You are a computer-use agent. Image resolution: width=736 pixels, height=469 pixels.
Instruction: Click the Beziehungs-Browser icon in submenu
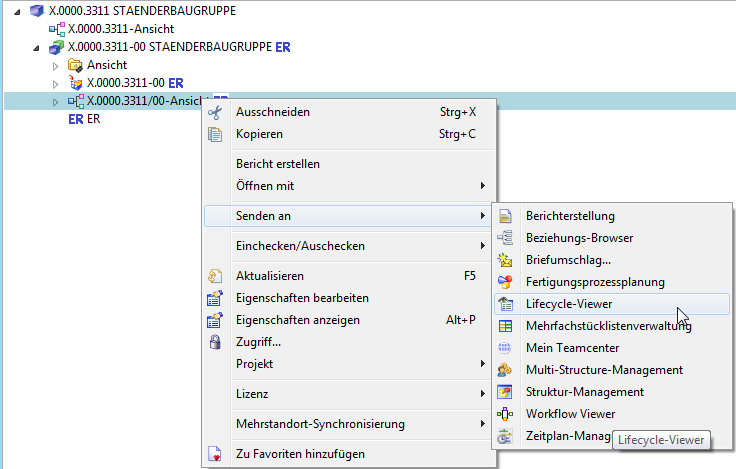click(x=505, y=238)
